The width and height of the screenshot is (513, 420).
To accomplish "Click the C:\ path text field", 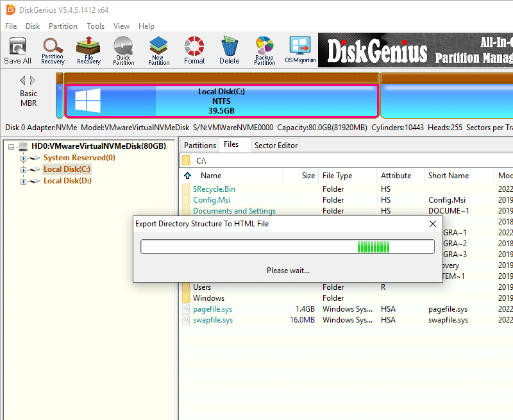I will pos(347,160).
